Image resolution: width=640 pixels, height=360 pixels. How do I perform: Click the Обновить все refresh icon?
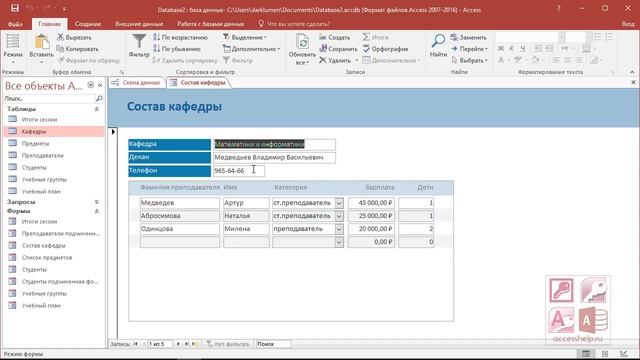click(302, 42)
